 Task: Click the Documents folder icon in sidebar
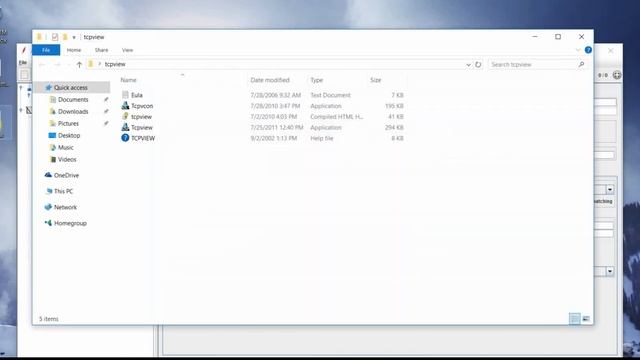click(x=53, y=99)
